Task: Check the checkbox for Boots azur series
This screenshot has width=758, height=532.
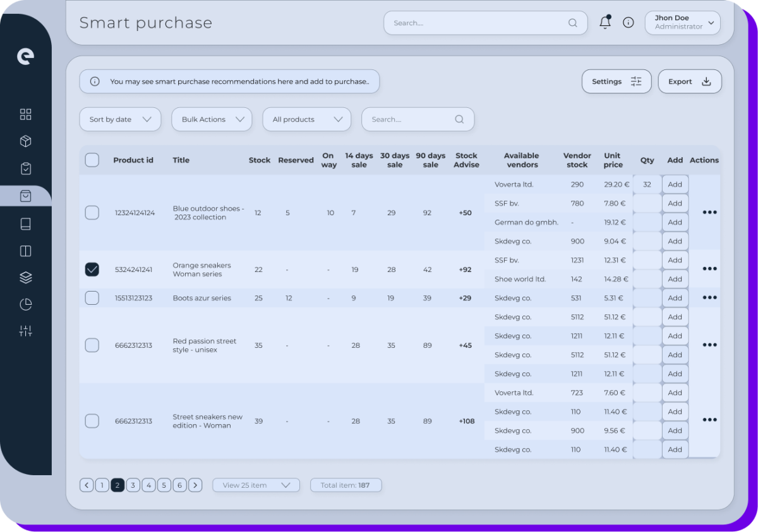Action: click(x=92, y=297)
